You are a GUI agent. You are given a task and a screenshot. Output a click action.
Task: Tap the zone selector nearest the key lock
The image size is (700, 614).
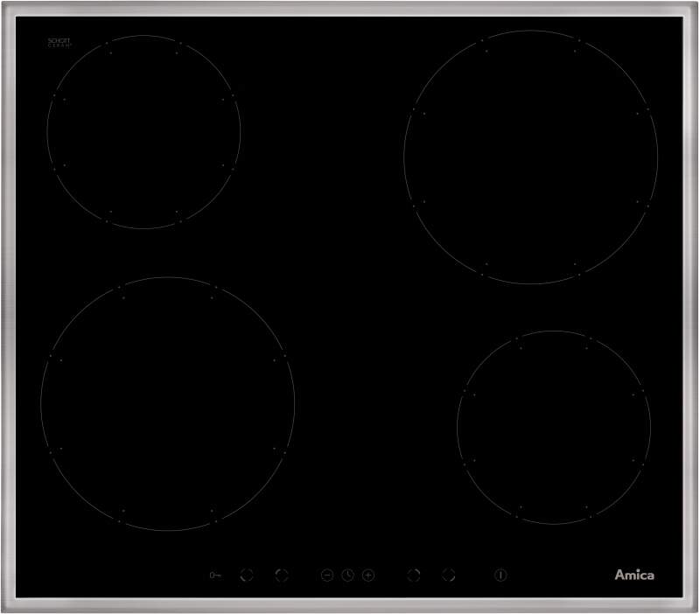247,576
